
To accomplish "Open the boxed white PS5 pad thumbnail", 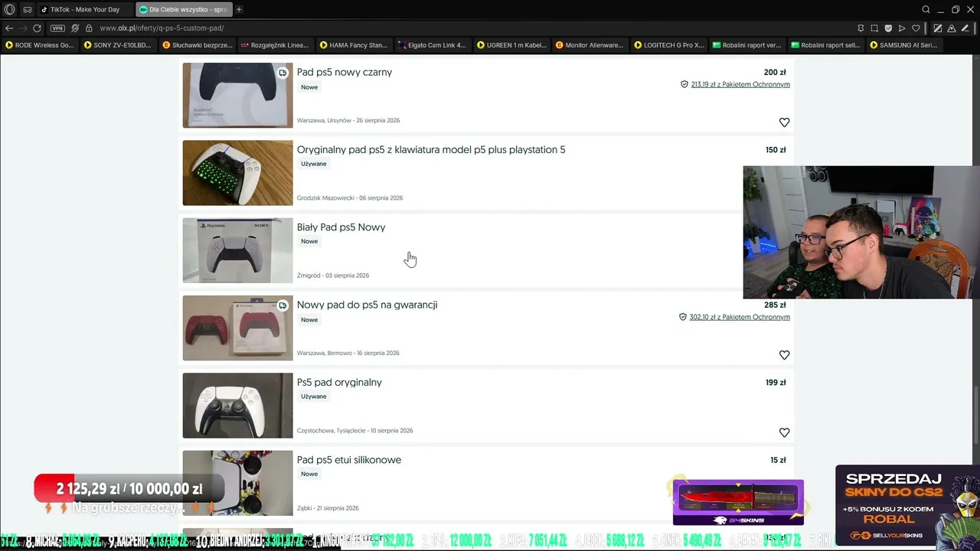I will [237, 250].
